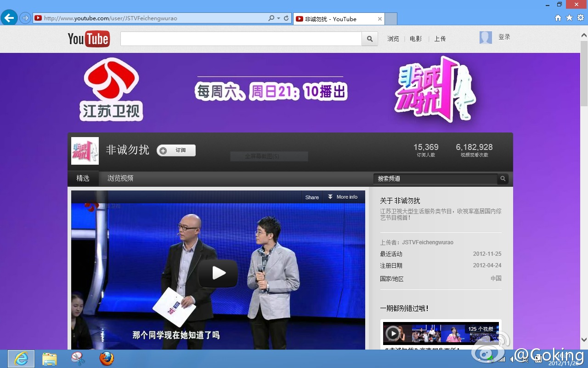Screen dimensions: 588x368
Task: Click the 非诚勿扰 channel title
Action: tap(128, 150)
